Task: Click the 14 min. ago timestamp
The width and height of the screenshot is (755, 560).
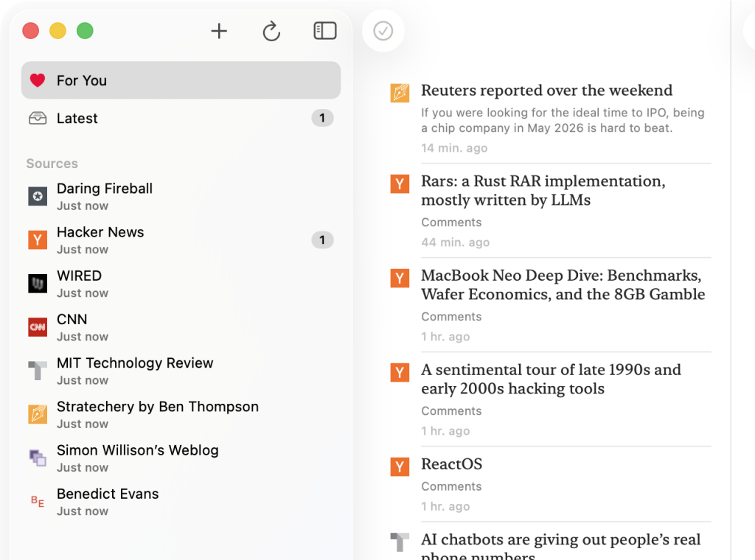Action: coord(454,148)
